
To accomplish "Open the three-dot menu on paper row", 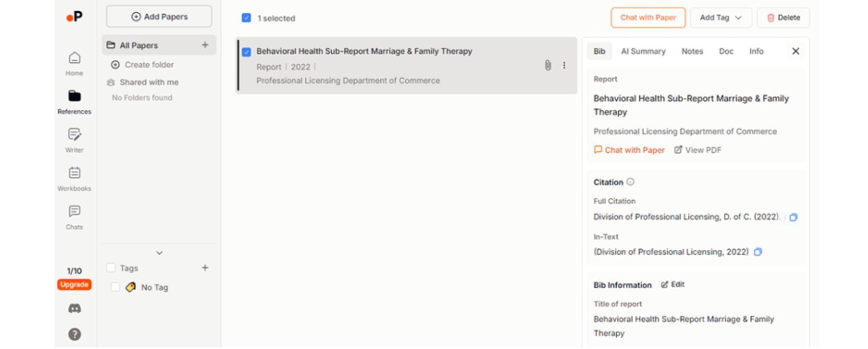I will point(564,65).
